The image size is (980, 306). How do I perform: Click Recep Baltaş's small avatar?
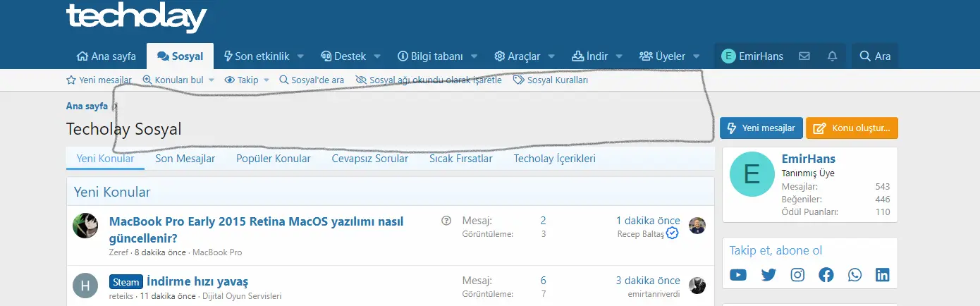pyautogui.click(x=697, y=226)
